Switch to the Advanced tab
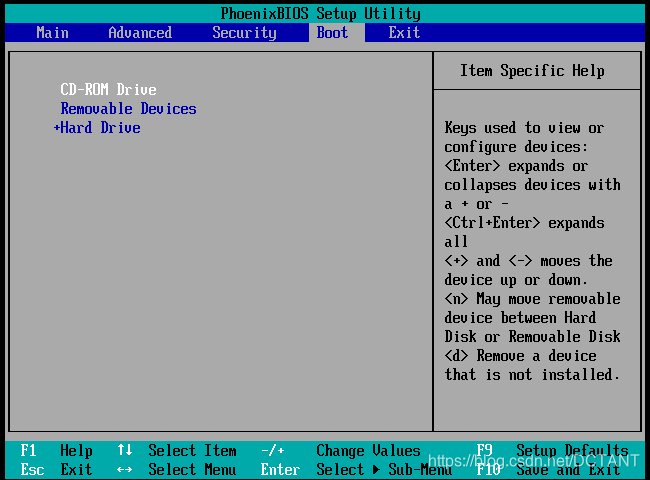Image resolution: width=650 pixels, height=480 pixels. 140,33
